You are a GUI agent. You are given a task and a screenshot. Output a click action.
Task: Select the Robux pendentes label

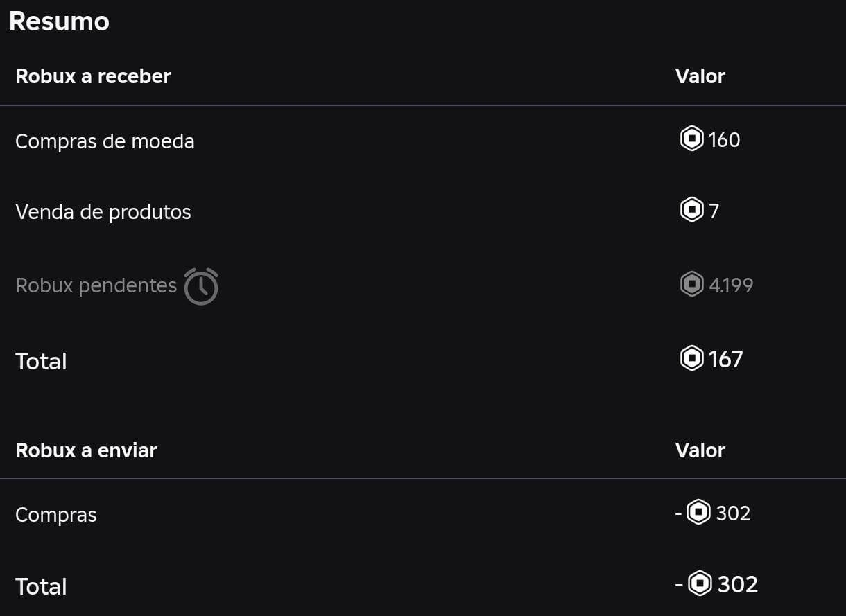pyautogui.click(x=96, y=285)
